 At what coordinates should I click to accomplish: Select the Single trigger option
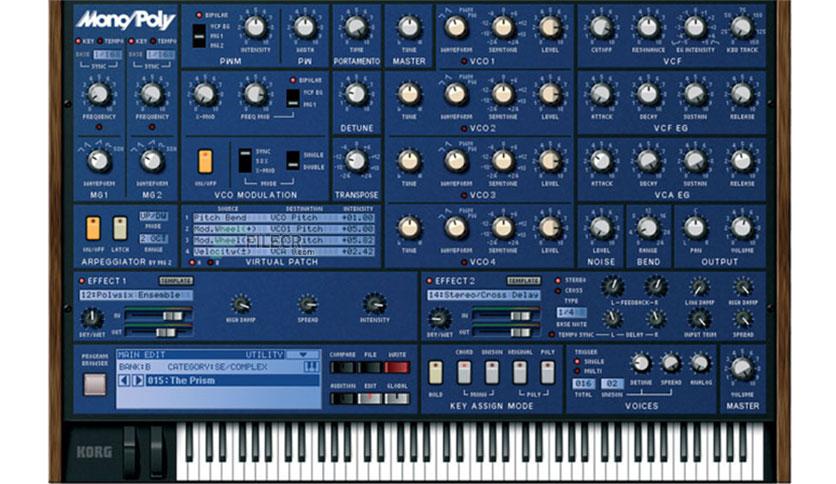pyautogui.click(x=577, y=361)
